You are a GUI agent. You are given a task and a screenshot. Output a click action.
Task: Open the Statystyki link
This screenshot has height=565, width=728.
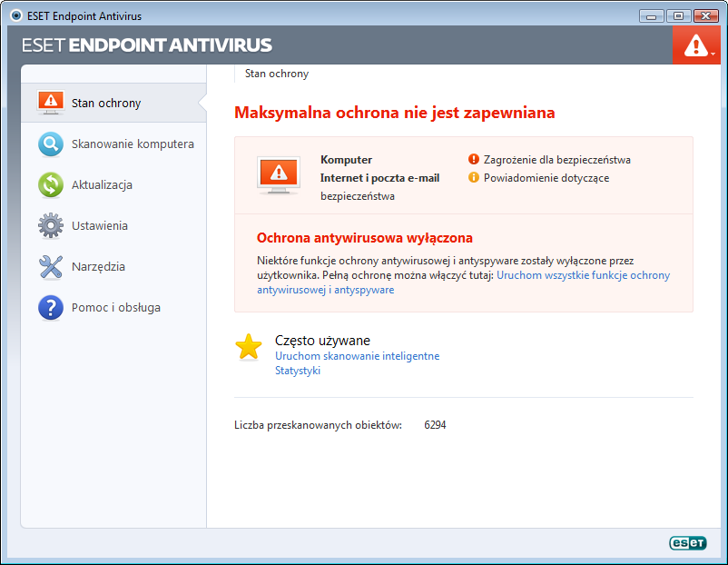click(298, 371)
